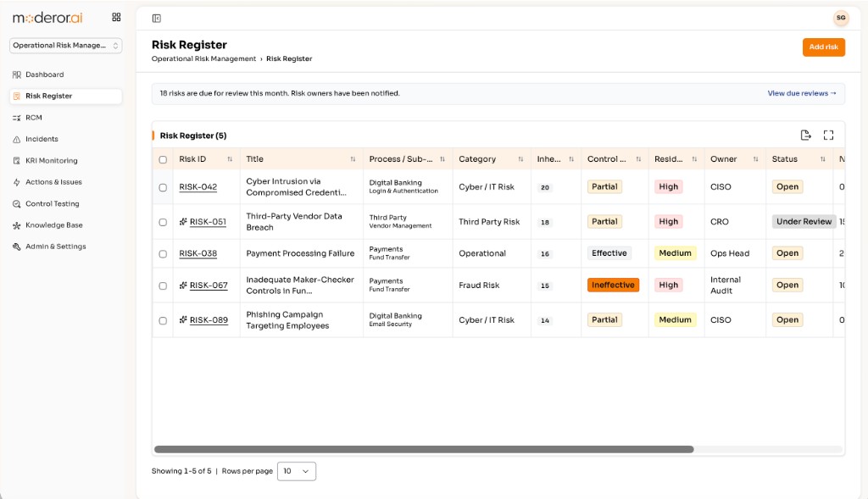Screen dimensions: 868x499
Task: Click the 'Internal Audit' owner cell
Action: pos(726,286)
